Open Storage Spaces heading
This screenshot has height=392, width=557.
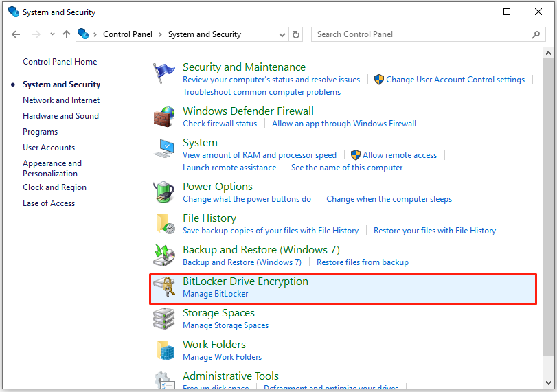click(218, 313)
